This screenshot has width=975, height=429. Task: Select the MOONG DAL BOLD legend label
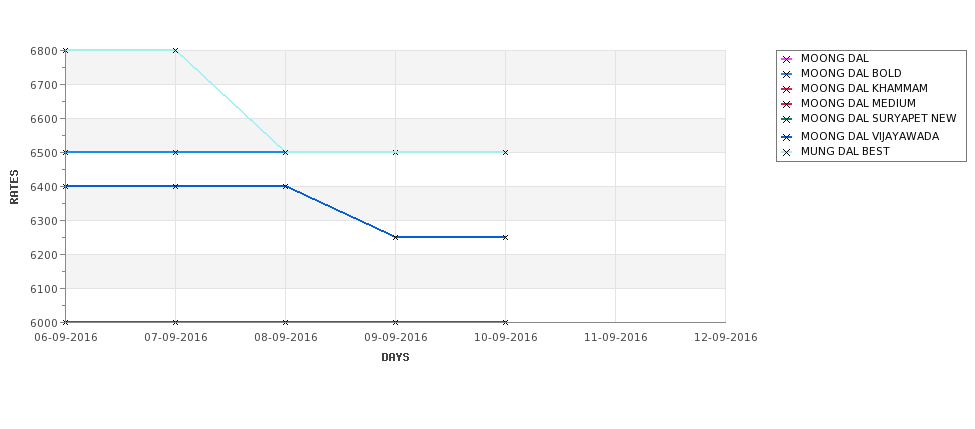[851, 73]
